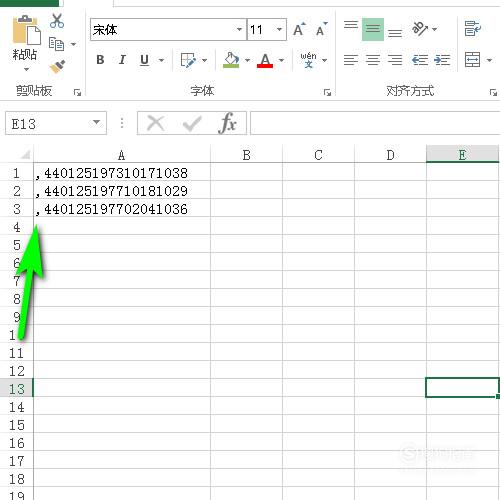This screenshot has height=500, width=500.
Task: Click cell containing ,440125197310171038
Action: point(122,173)
